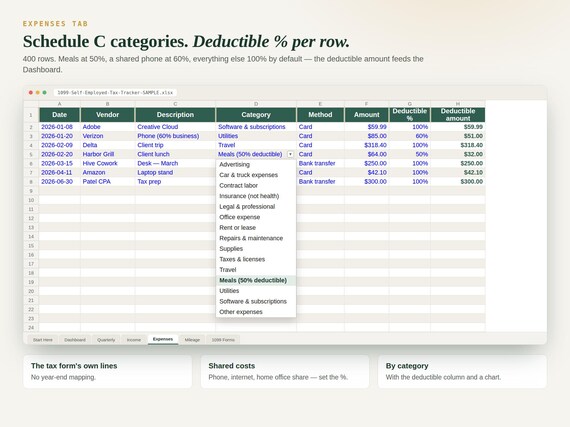Select Supplies in the category list
This screenshot has width=570, height=427.
pyautogui.click(x=256, y=249)
